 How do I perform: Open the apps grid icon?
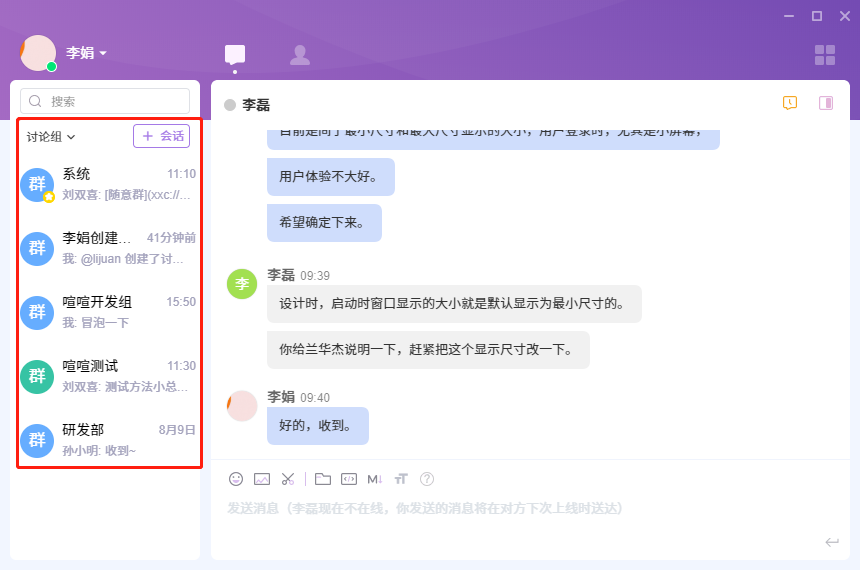825,55
